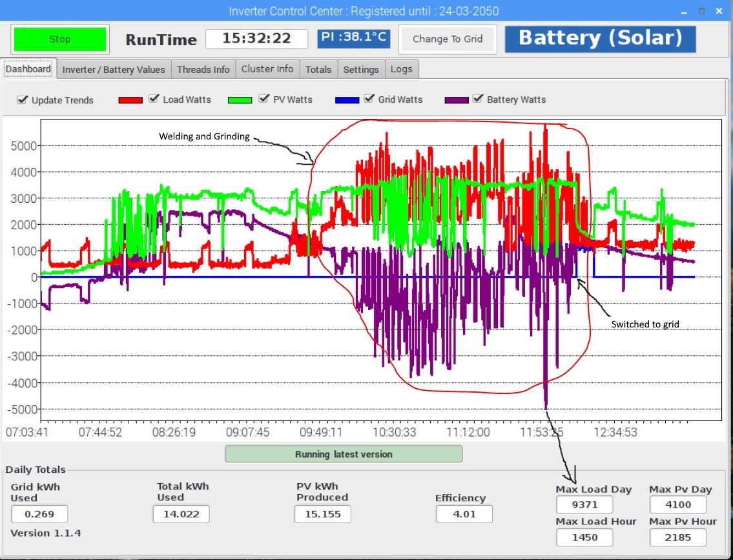Click the green PV Watts color swatch

(240, 100)
